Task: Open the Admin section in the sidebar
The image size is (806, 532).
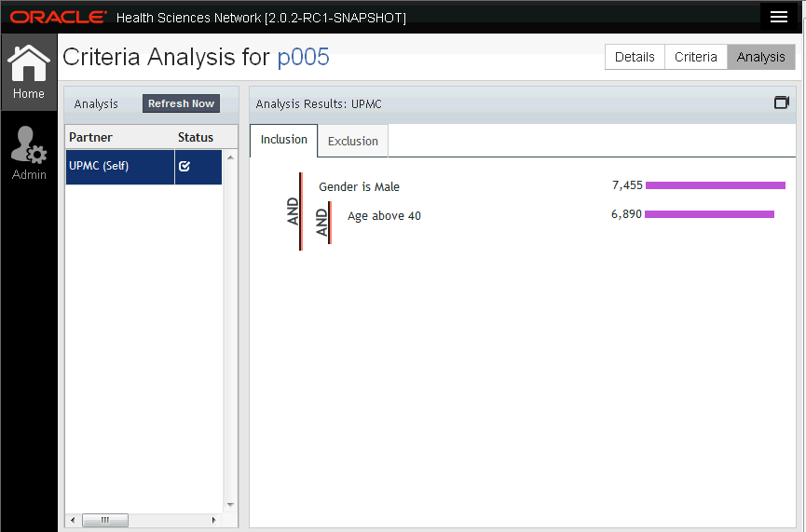Action: (x=29, y=153)
